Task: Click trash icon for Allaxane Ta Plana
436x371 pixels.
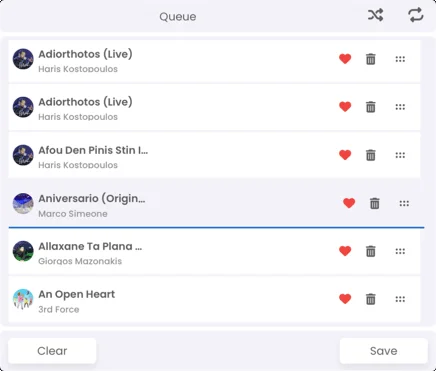Action: (371, 251)
